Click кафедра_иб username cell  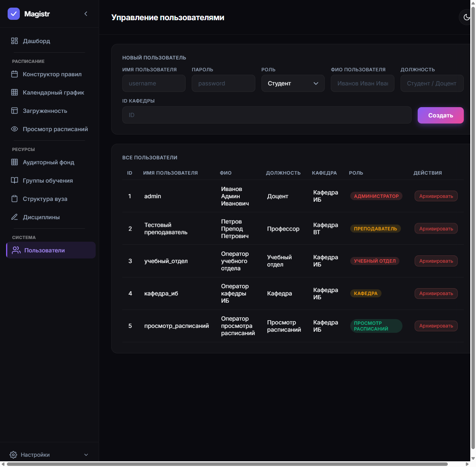tap(161, 294)
